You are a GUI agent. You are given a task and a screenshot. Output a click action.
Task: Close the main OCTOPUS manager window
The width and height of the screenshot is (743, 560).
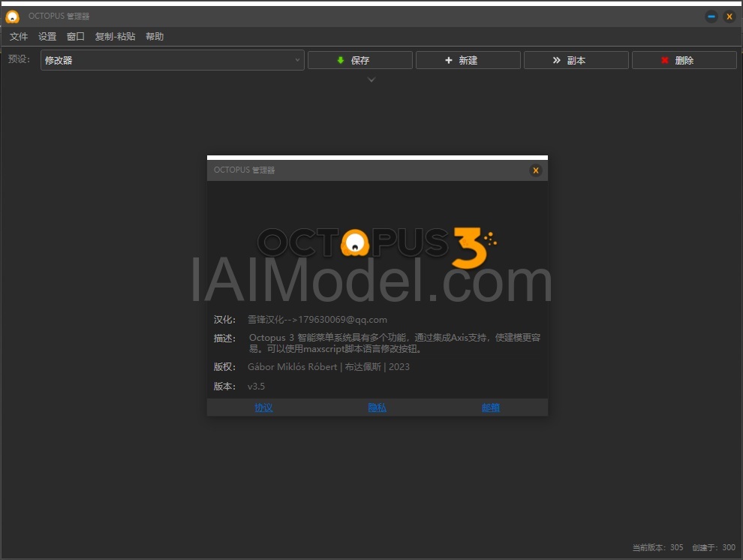coord(729,17)
